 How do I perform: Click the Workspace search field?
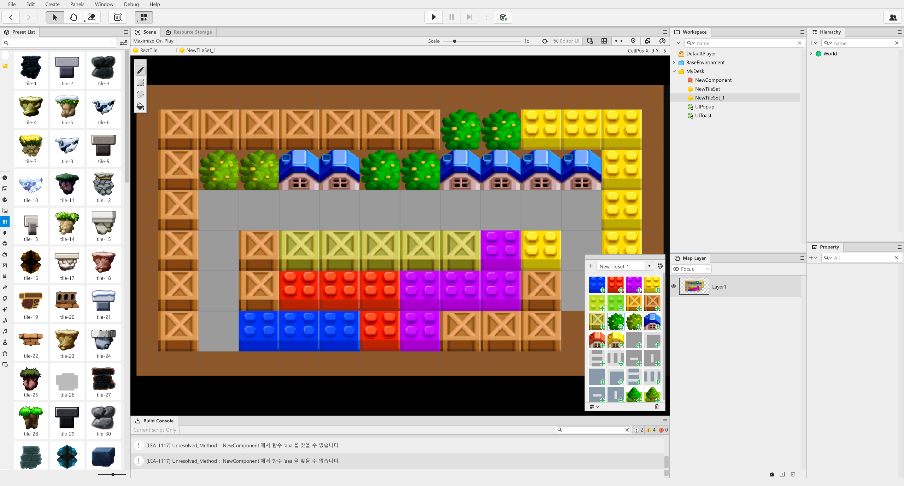coord(744,43)
